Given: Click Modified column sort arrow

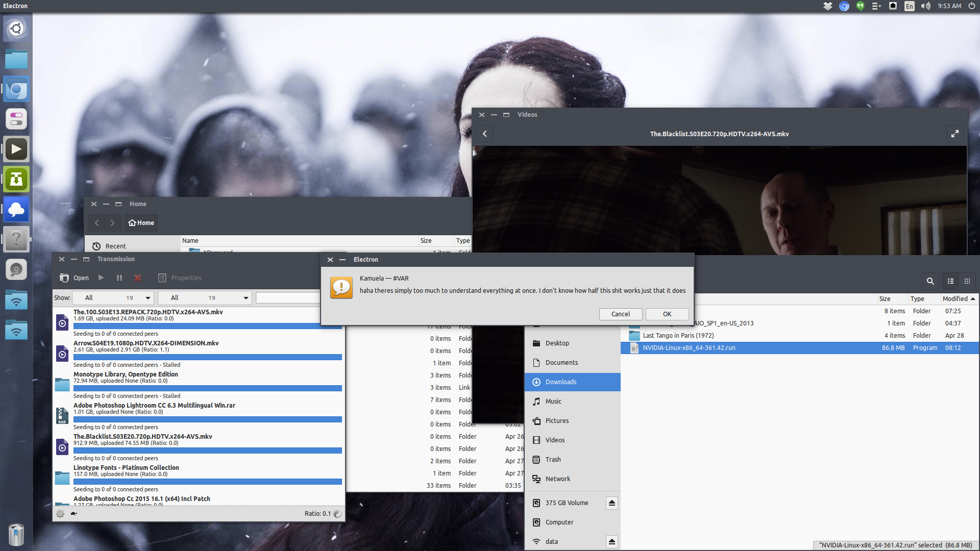Looking at the screenshot, I should 973,299.
